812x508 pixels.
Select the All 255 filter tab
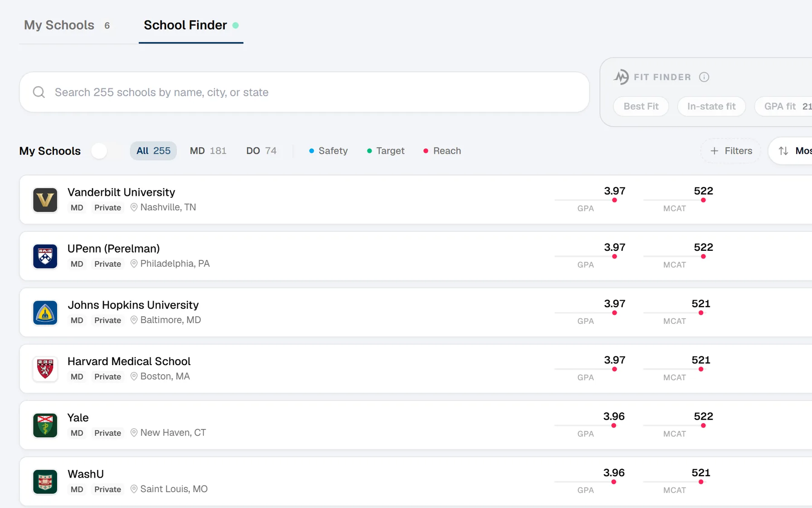pyautogui.click(x=153, y=151)
